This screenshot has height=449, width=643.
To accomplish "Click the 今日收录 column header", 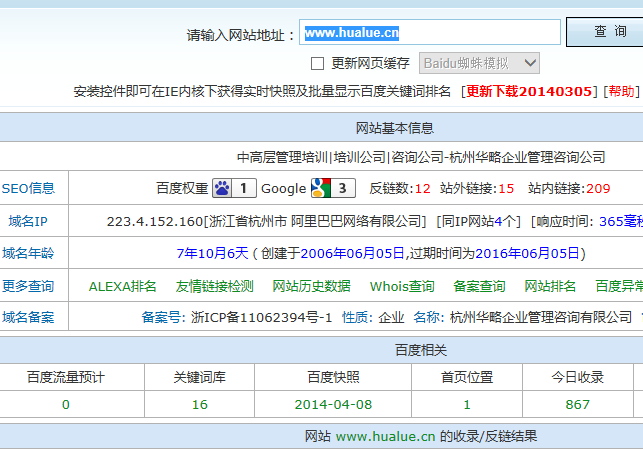I will 577,377.
